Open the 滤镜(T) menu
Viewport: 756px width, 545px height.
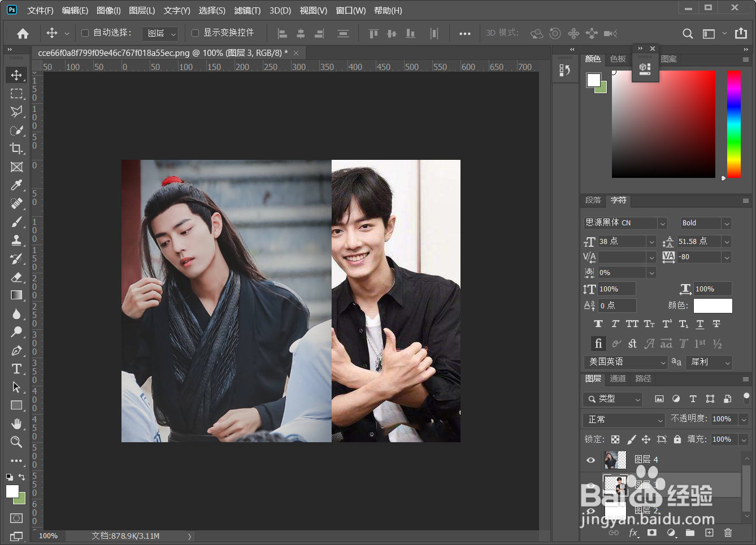[x=247, y=11]
